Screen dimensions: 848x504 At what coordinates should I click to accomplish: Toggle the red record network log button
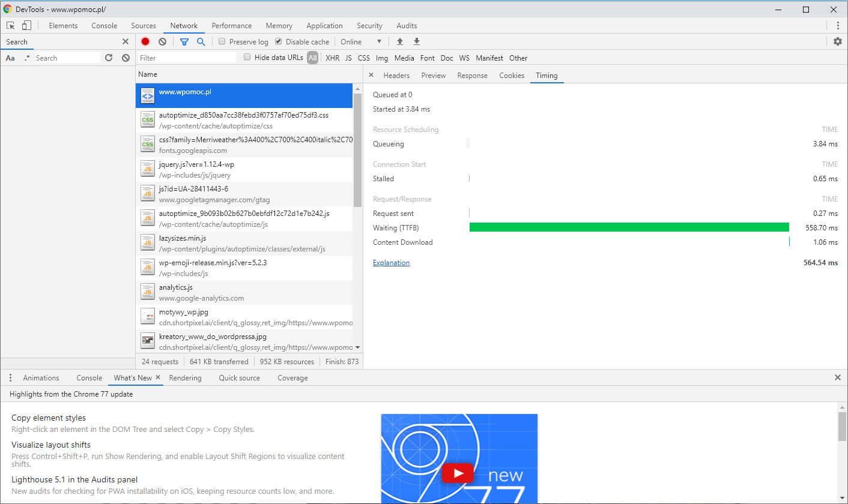145,41
